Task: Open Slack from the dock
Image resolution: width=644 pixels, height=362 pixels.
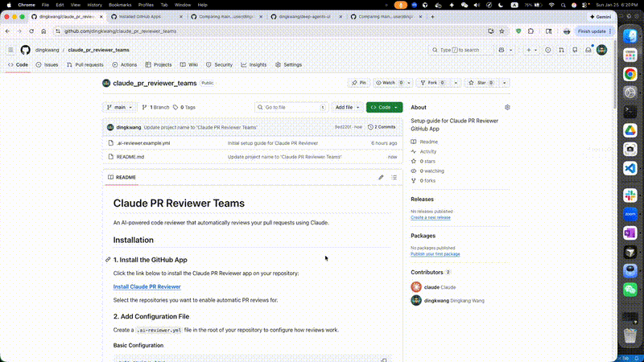Action: (630, 195)
